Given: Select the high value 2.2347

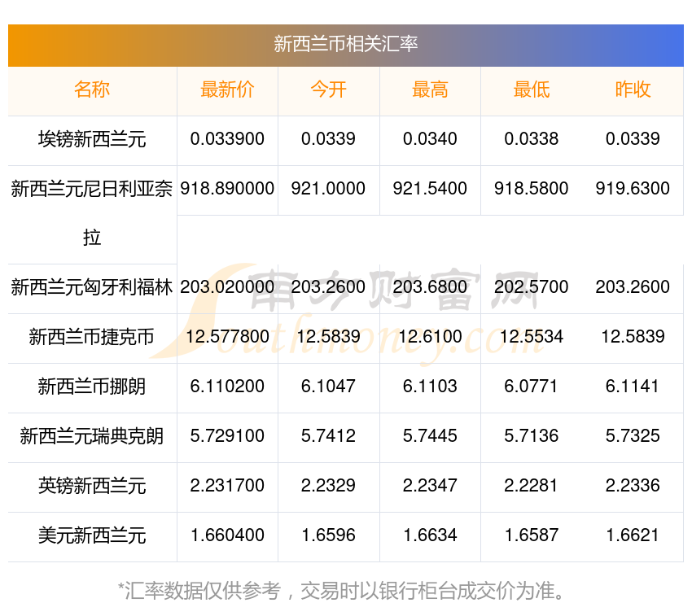Looking at the screenshot, I should (430, 485).
